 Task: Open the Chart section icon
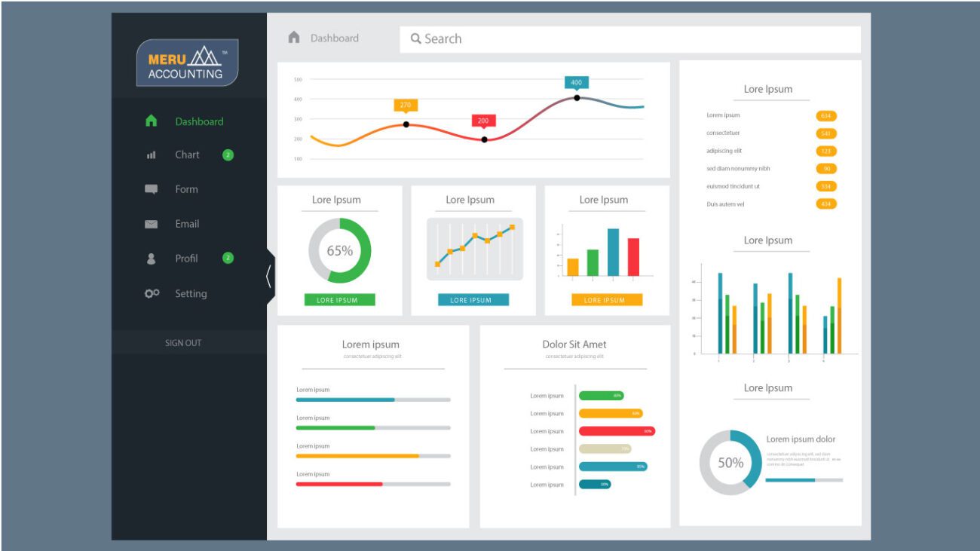pos(150,155)
